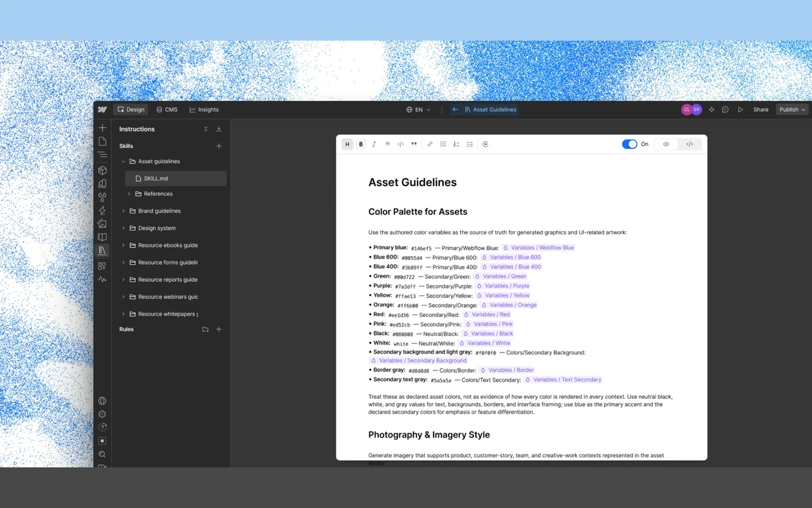Image resolution: width=812 pixels, height=508 pixels.
Task: Open the help question mark icon
Action: [x=102, y=427]
